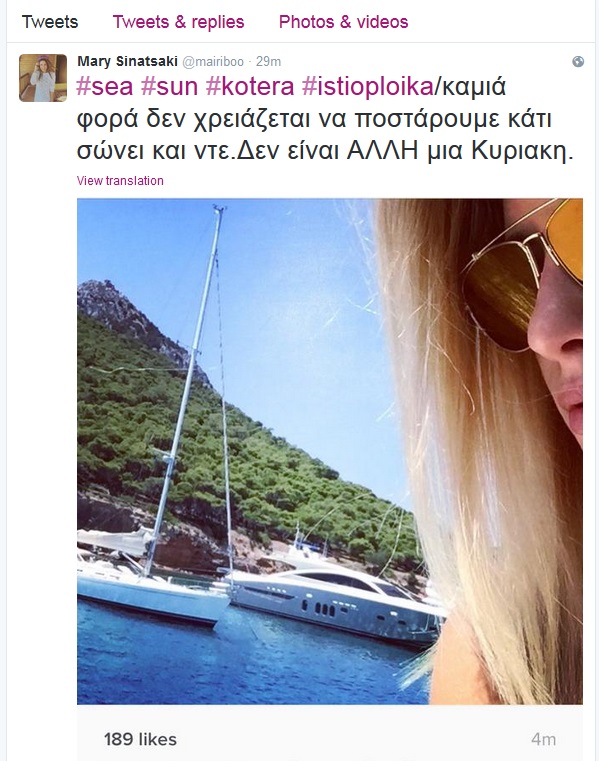This screenshot has height=761, width=599.
Task: Open the attached yacht selfie photo
Action: (330, 451)
